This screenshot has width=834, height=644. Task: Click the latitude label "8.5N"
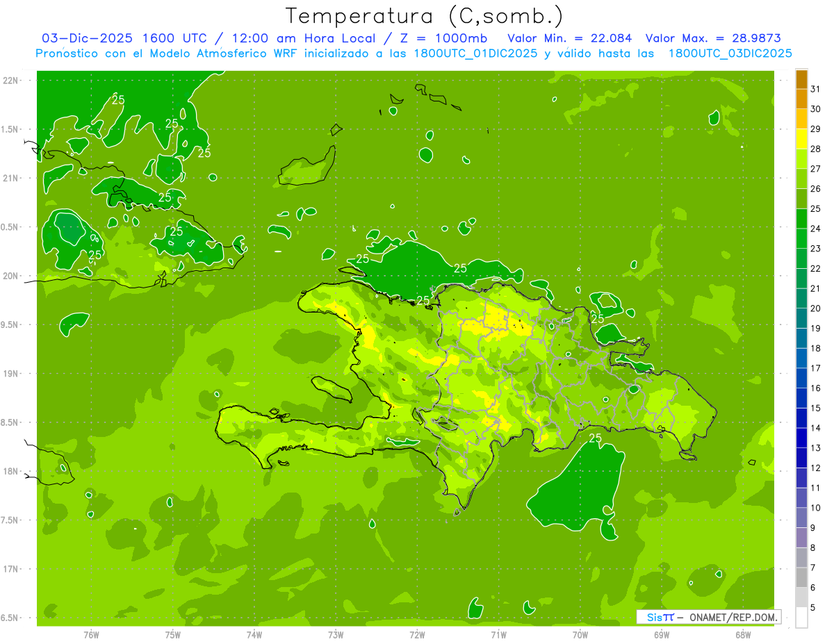[10, 422]
